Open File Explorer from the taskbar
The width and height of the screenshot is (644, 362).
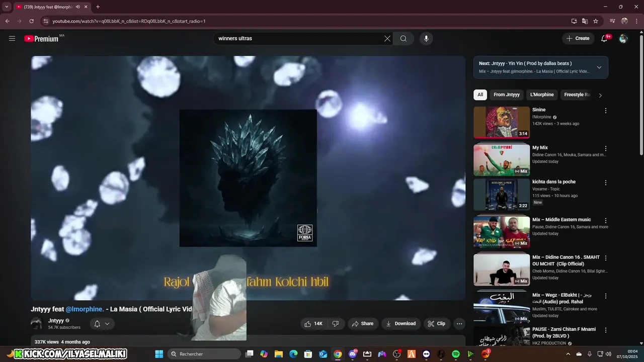[279, 354]
